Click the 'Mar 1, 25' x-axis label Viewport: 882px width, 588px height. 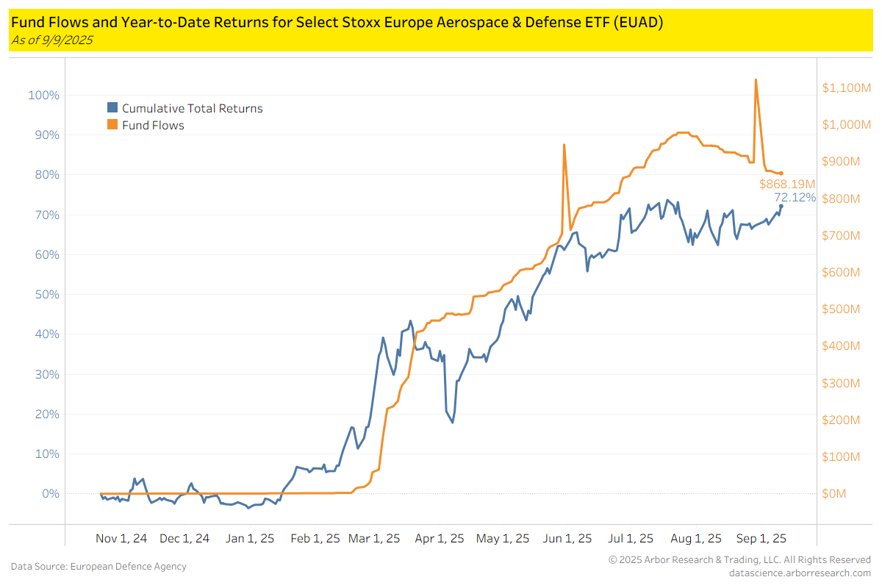[375, 538]
